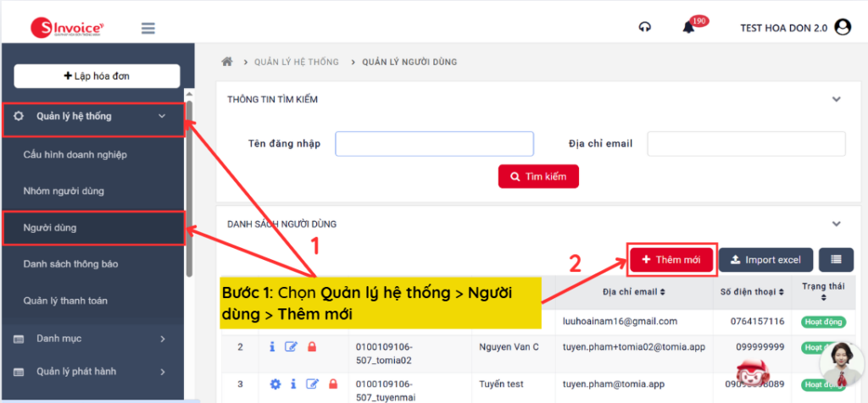Click the Tên đăng nhập input field
868x403 pixels.
[x=434, y=144]
